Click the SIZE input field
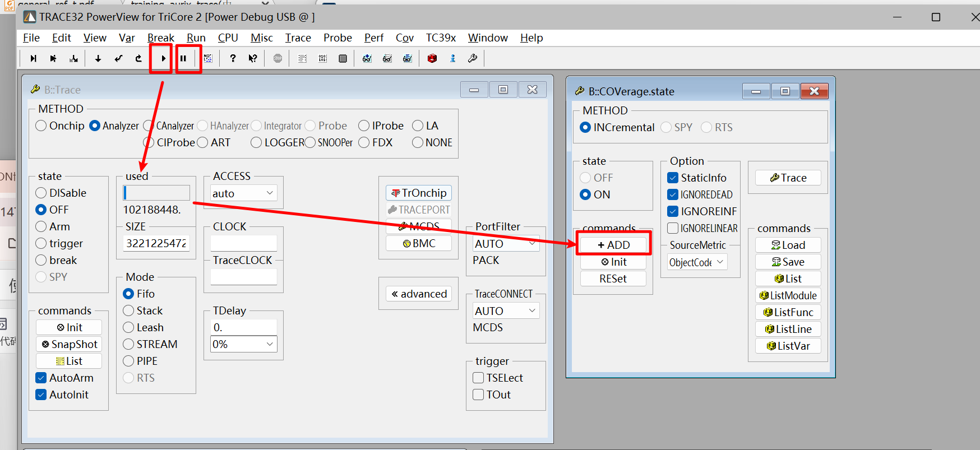Image resolution: width=980 pixels, height=450 pixels. click(x=156, y=243)
